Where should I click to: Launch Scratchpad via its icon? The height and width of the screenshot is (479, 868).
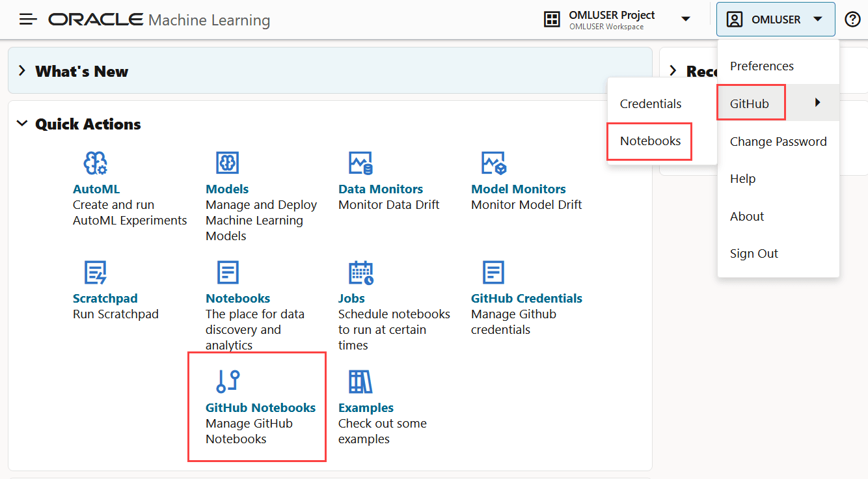tap(96, 272)
